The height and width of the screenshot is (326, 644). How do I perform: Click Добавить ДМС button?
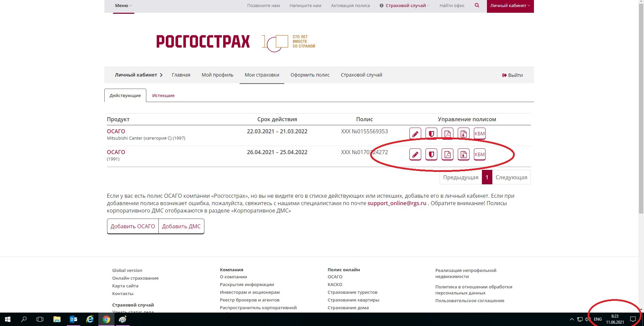pos(181,226)
